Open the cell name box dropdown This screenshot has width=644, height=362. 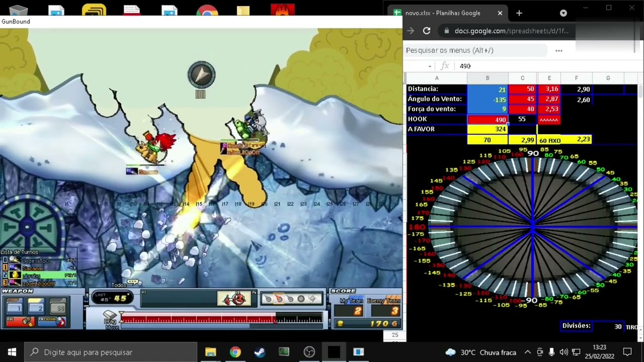point(430,66)
